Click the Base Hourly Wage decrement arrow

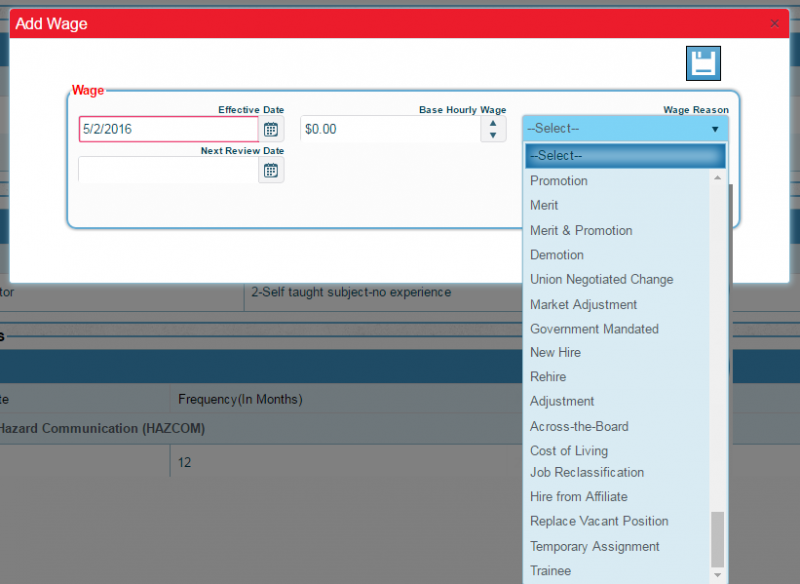493,133
